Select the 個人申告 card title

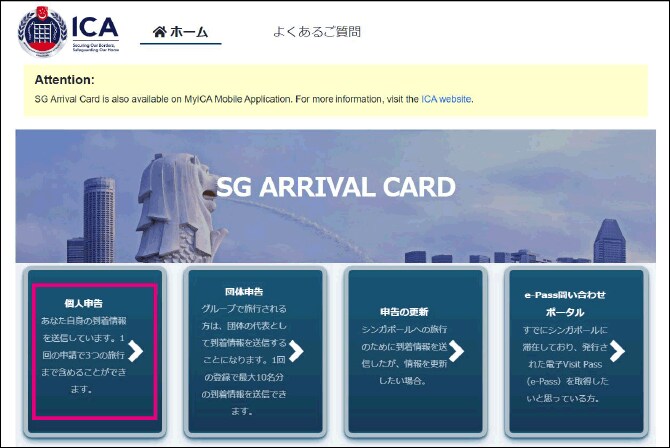83,304
